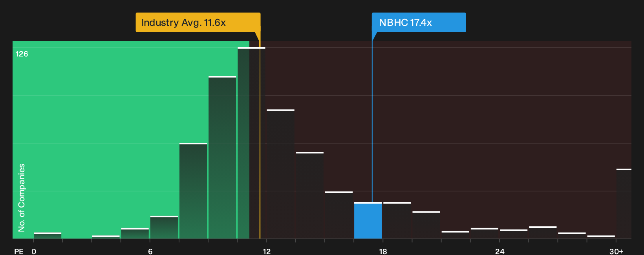Screen dimensions: 644x255
Task: Click the green bar just left of tallest
Action: (x=222, y=157)
